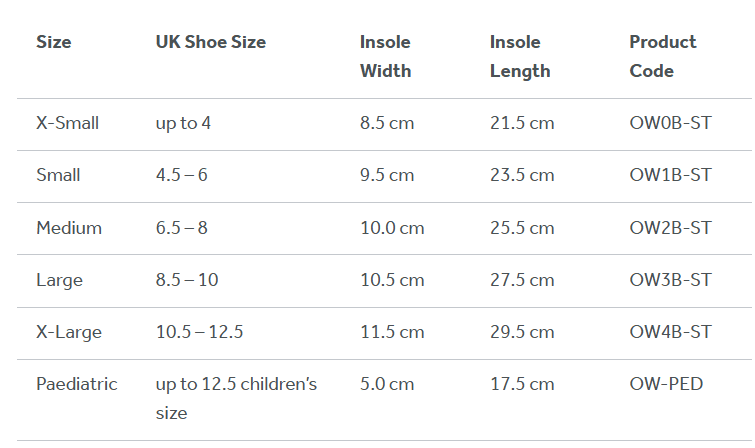755x448 pixels.
Task: Click product code OW0B-ST
Action: [x=670, y=124]
